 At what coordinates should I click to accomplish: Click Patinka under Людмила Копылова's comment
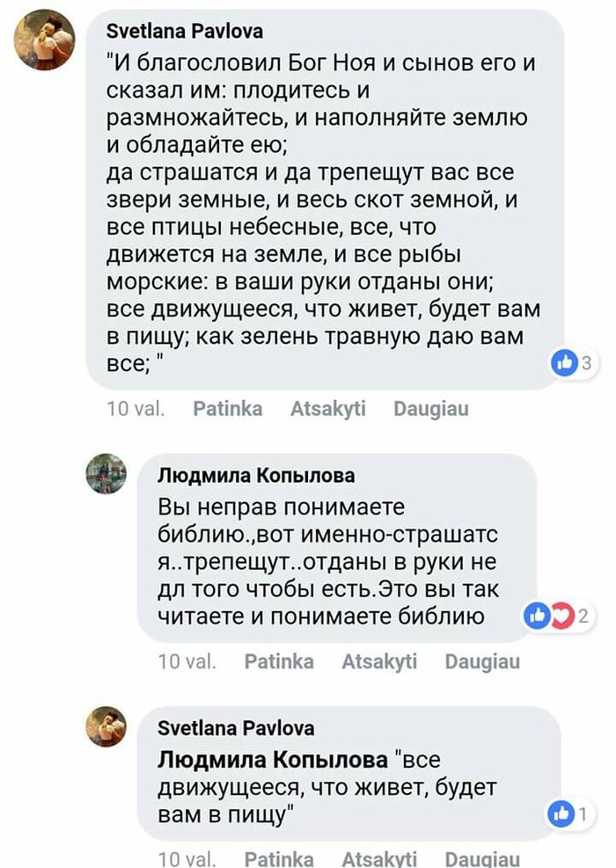[x=279, y=661]
